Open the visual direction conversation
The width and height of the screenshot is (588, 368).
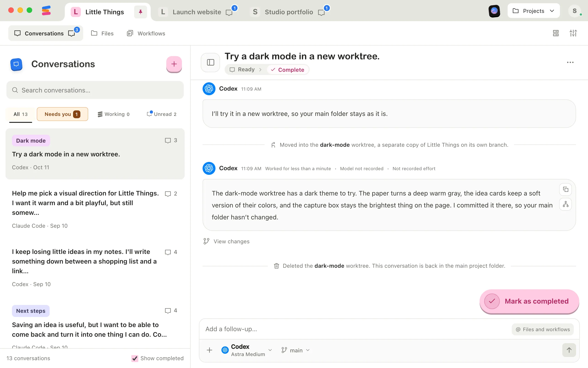tap(95, 209)
